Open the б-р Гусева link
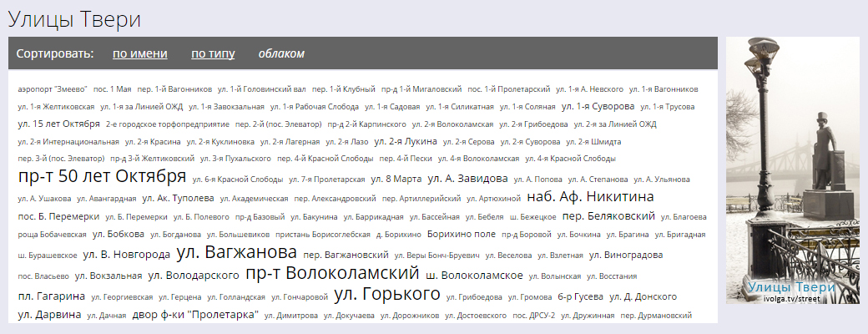Screen dimensions: 868x334 pyautogui.click(x=580, y=297)
